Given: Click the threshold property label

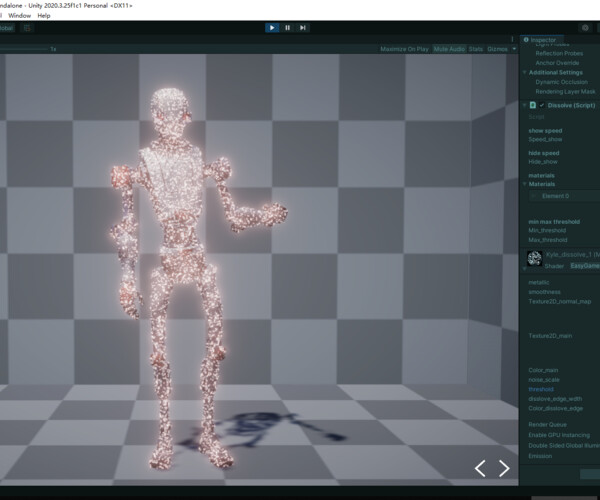Looking at the screenshot, I should point(541,389).
